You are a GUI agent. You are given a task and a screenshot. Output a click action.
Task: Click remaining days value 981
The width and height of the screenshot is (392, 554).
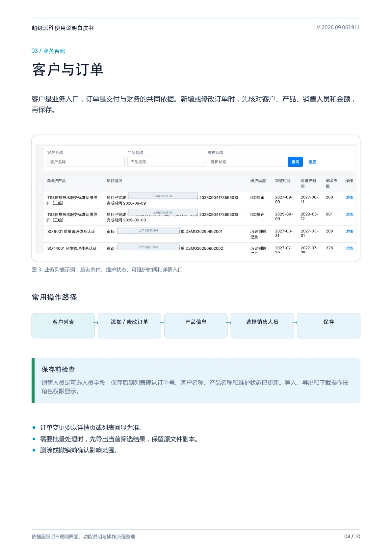click(x=329, y=214)
